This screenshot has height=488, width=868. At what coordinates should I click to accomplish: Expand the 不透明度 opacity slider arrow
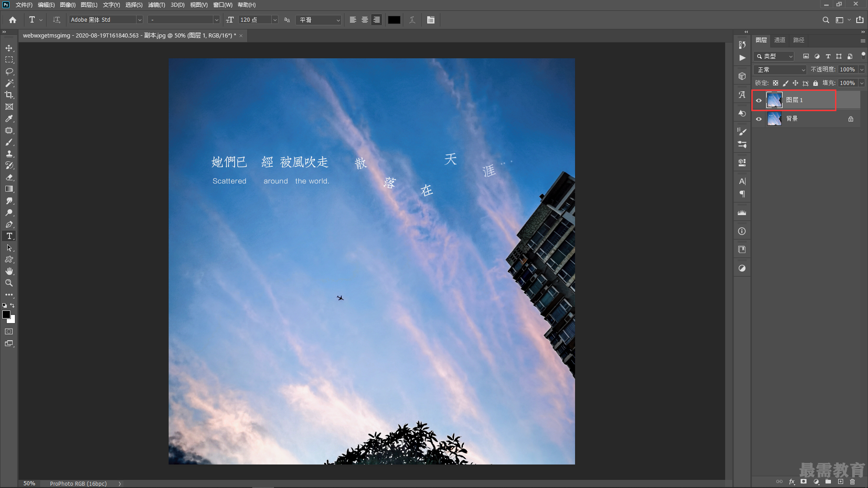862,70
